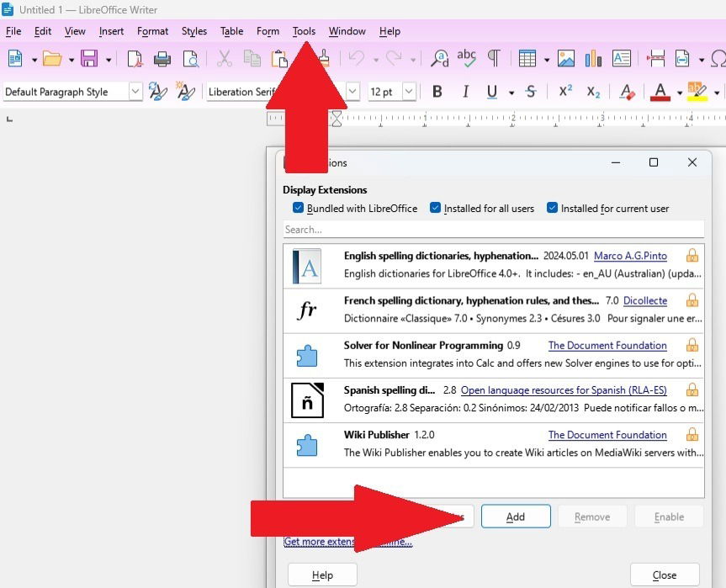Screen dimensions: 726x588
Task: Open the Format menu
Action: point(152,31)
